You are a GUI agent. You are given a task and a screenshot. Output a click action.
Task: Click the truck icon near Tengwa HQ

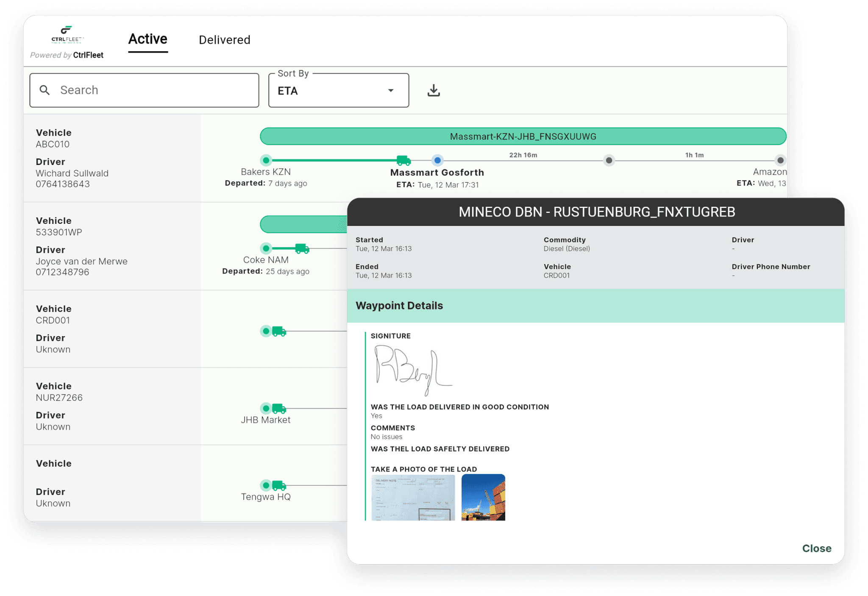pyautogui.click(x=278, y=485)
